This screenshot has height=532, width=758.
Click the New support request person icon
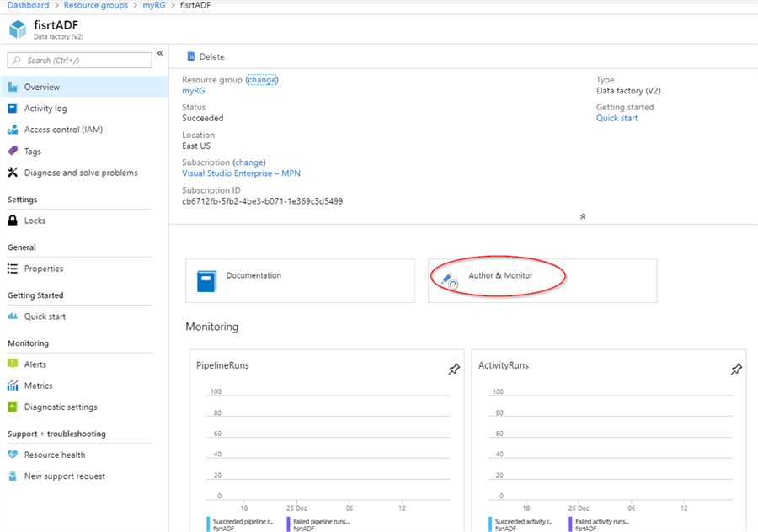point(13,476)
